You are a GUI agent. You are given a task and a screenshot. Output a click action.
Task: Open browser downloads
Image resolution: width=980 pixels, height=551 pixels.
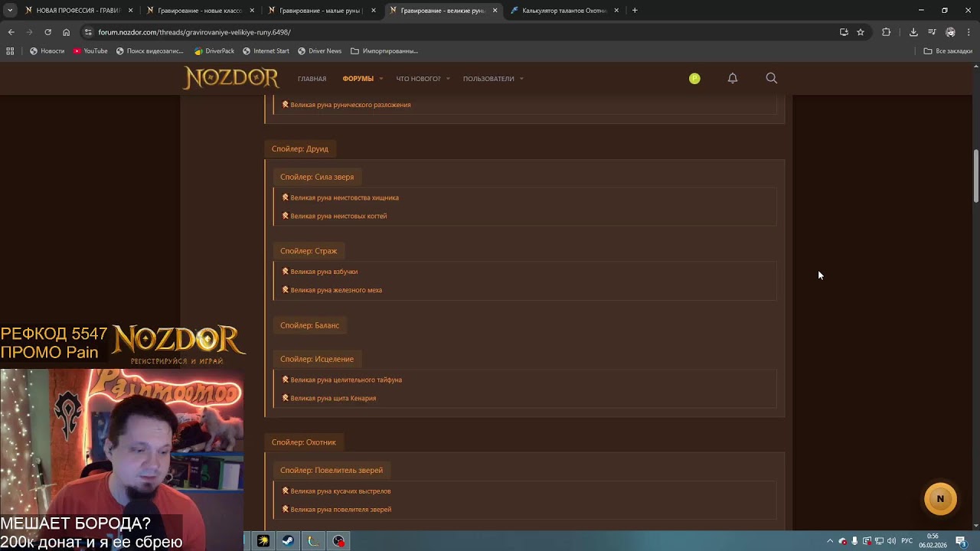(x=913, y=32)
